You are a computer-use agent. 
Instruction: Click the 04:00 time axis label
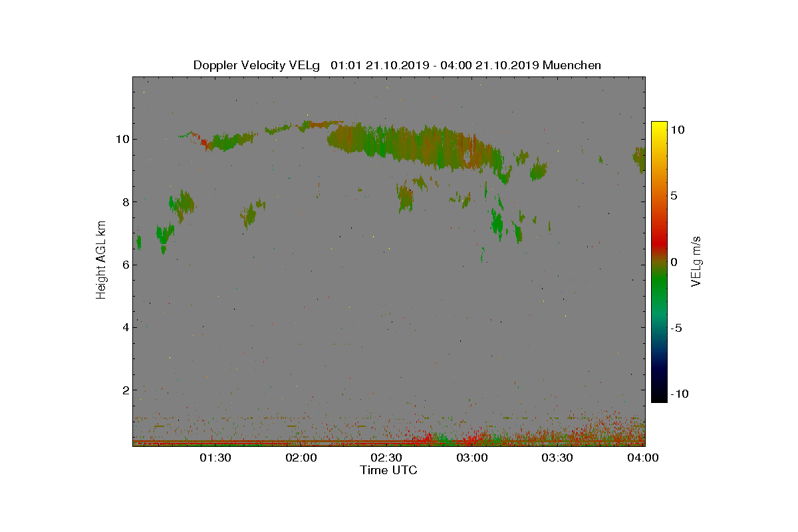point(643,458)
